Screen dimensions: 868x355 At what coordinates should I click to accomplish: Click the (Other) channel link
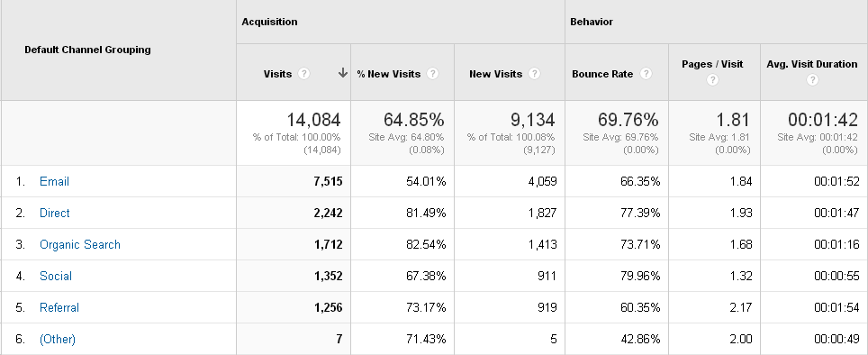(58, 340)
